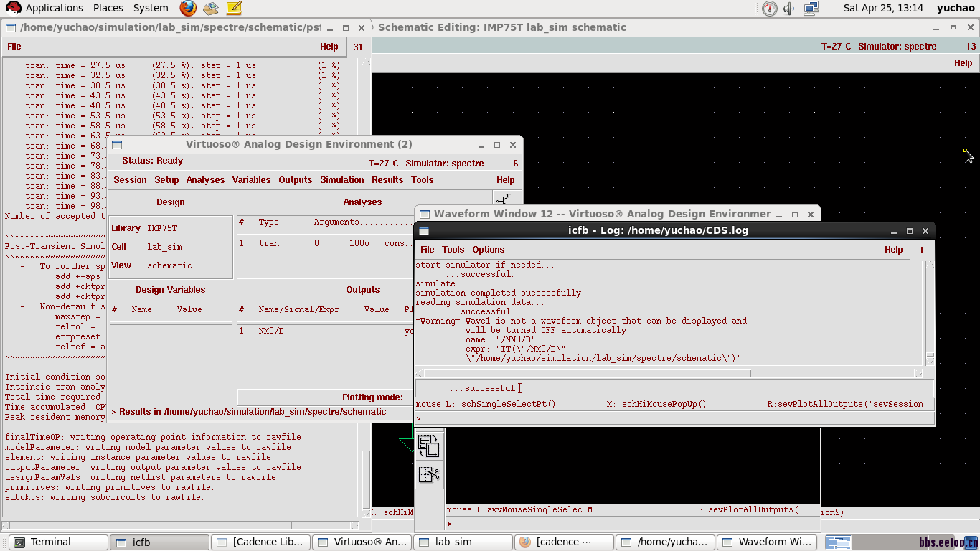Open the volume control speaker icon

[789, 9]
